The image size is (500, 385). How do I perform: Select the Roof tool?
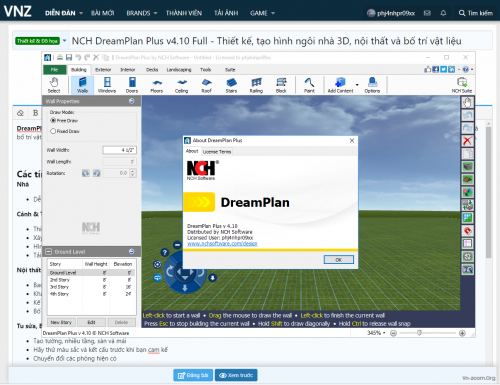(206, 85)
